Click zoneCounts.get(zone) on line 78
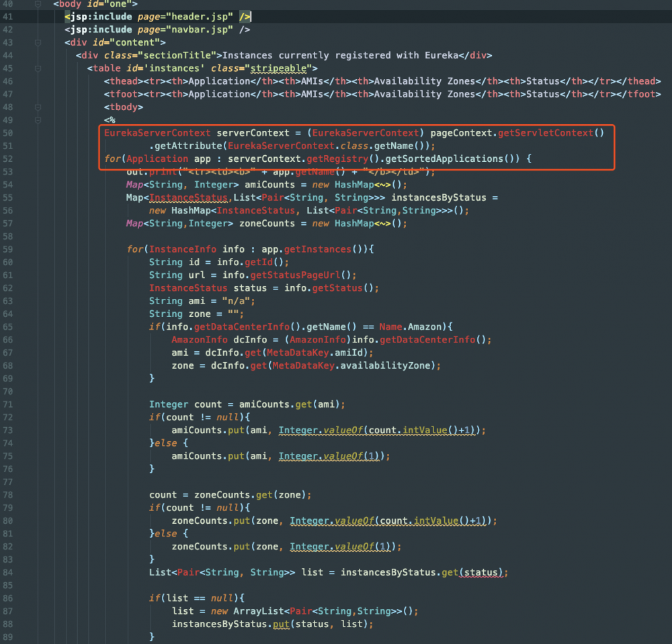The width and height of the screenshot is (672, 644). 250,495
